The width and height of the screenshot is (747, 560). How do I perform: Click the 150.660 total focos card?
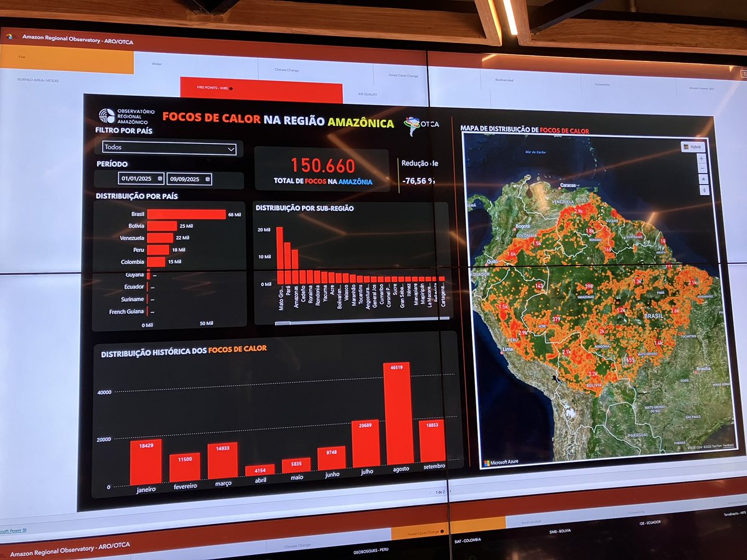(x=322, y=170)
